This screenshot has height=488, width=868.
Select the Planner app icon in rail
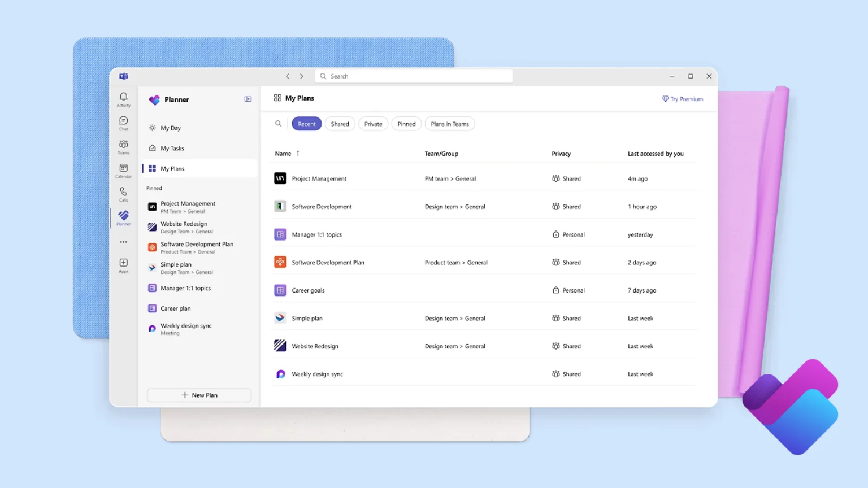[123, 217]
